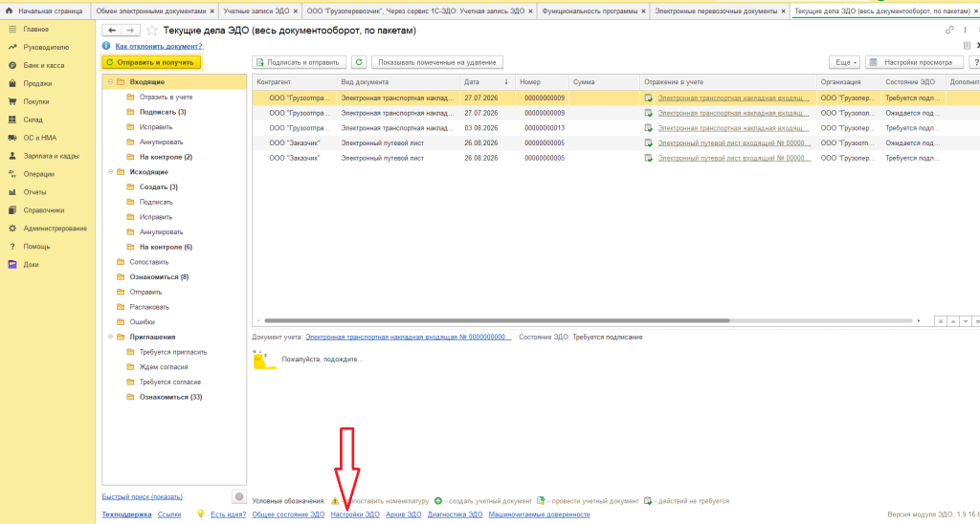This screenshot has height=524, width=980.
Task: Select Требуется пригласить folder
Action: [x=172, y=352]
